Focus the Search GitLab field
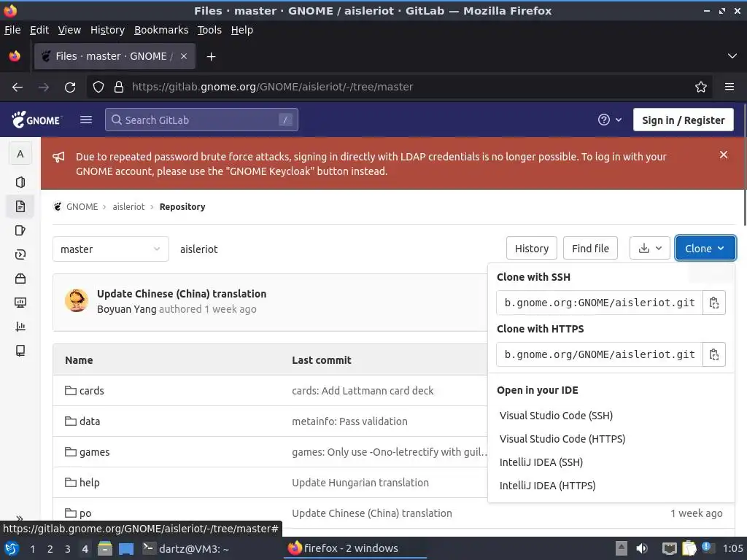Image resolution: width=747 pixels, height=560 pixels. (201, 120)
